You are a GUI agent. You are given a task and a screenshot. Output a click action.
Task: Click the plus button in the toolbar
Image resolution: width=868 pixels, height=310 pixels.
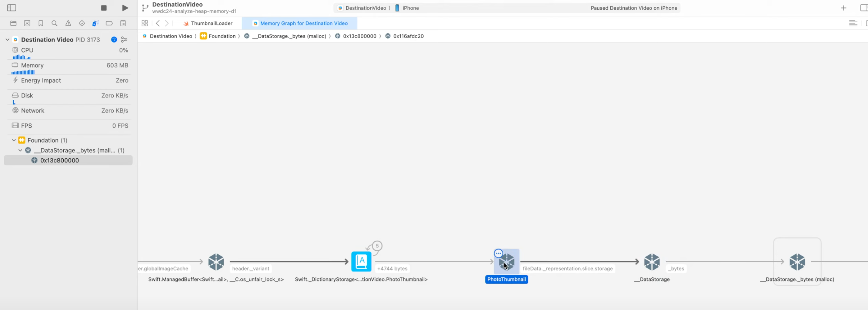coord(844,8)
